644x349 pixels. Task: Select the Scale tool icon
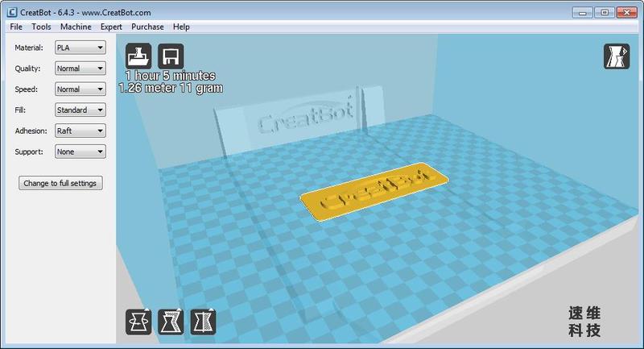(171, 322)
